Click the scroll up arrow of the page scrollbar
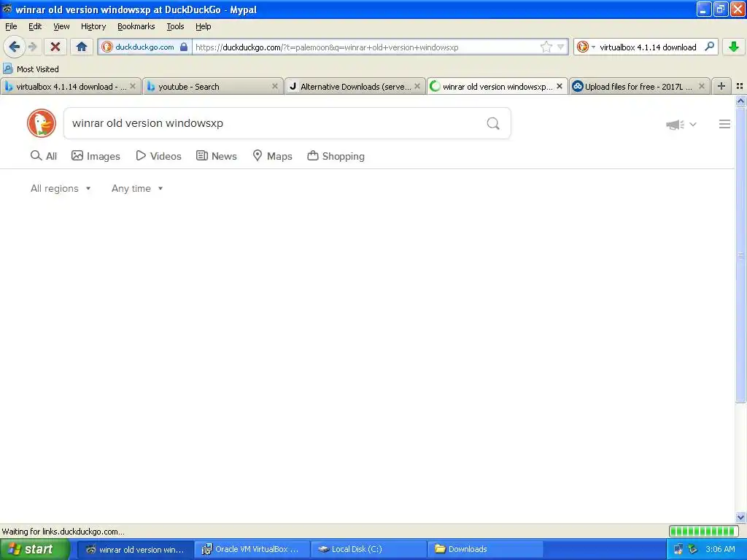Viewport: 747px width, 560px height. point(740,101)
